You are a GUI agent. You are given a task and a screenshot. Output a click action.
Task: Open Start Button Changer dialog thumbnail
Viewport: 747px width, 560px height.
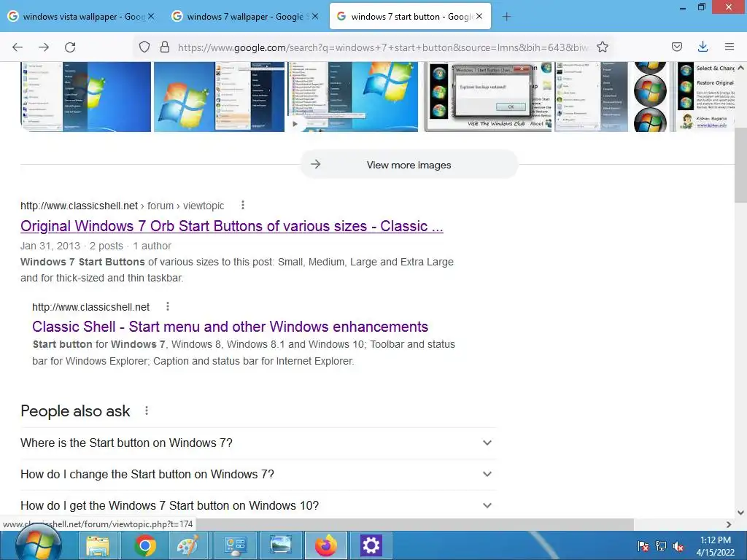point(488,97)
